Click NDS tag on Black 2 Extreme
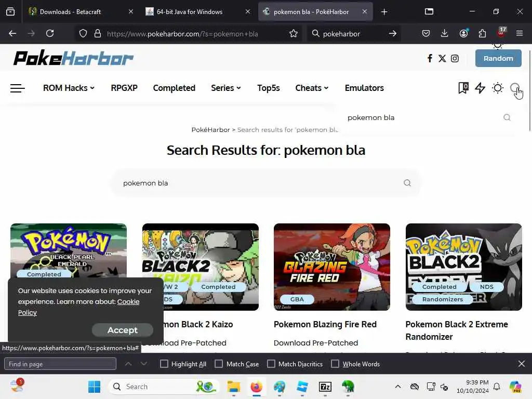This screenshot has height=399, width=532. pos(486,287)
